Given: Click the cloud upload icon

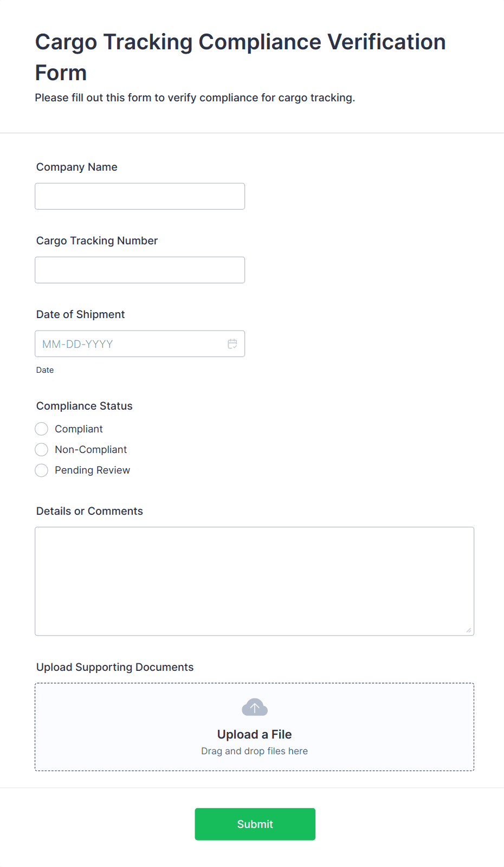Looking at the screenshot, I should (x=254, y=707).
